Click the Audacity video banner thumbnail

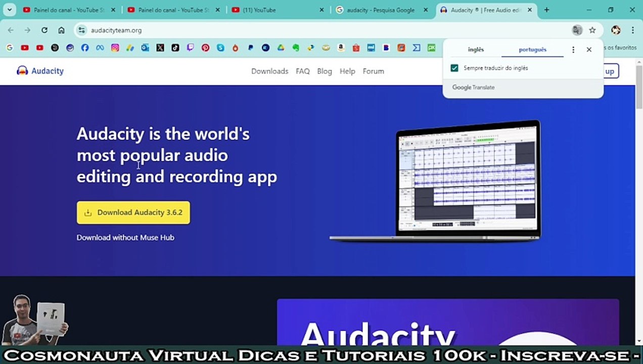coord(448,322)
